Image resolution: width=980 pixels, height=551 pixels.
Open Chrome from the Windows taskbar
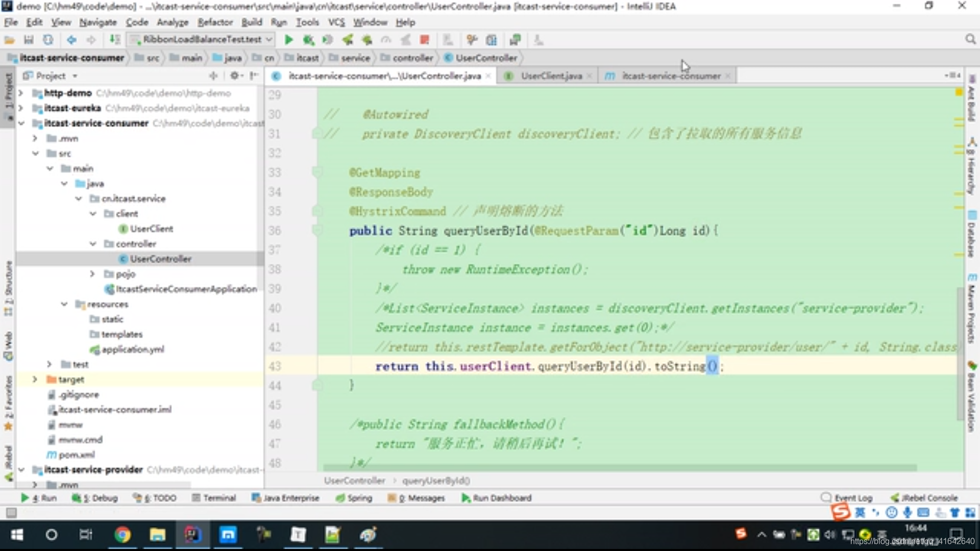[122, 535]
